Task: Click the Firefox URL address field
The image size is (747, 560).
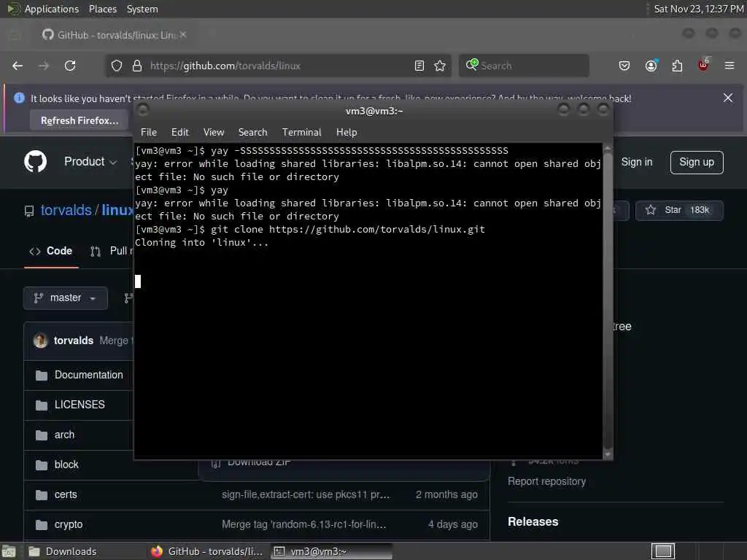Action: tap(278, 66)
